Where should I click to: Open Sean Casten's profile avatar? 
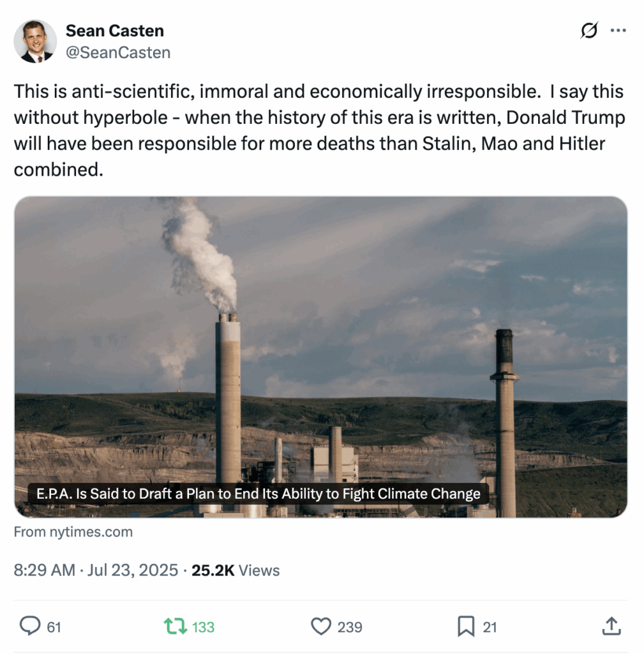tap(35, 42)
